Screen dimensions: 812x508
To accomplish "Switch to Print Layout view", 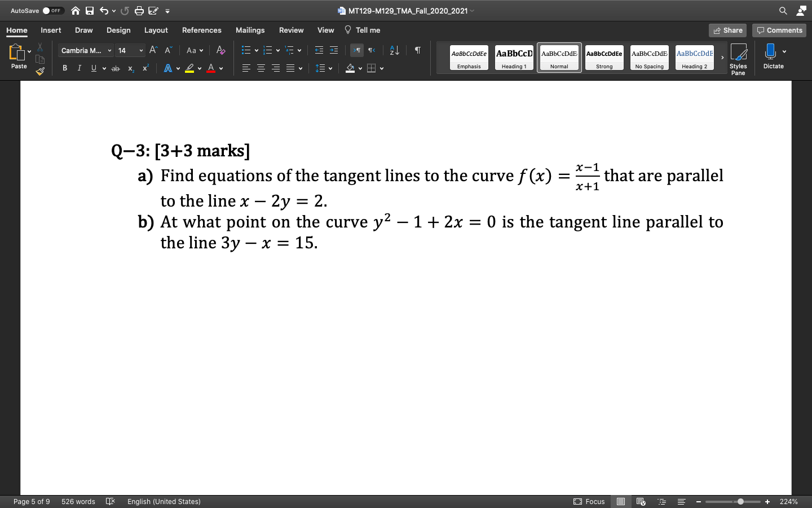I will coord(621,501).
